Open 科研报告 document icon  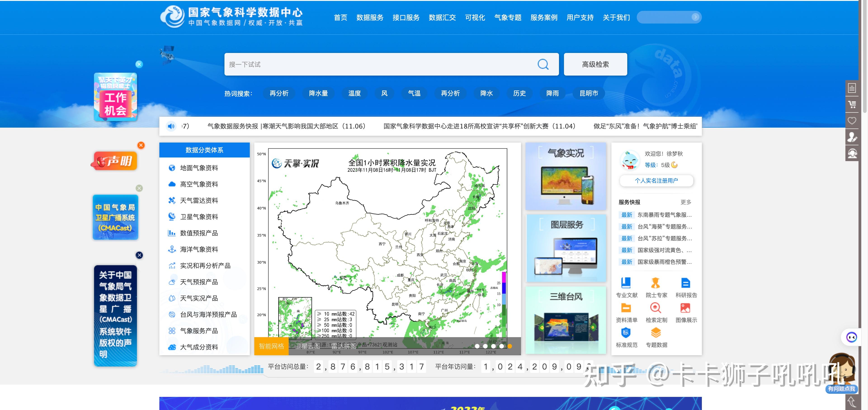[x=685, y=283]
